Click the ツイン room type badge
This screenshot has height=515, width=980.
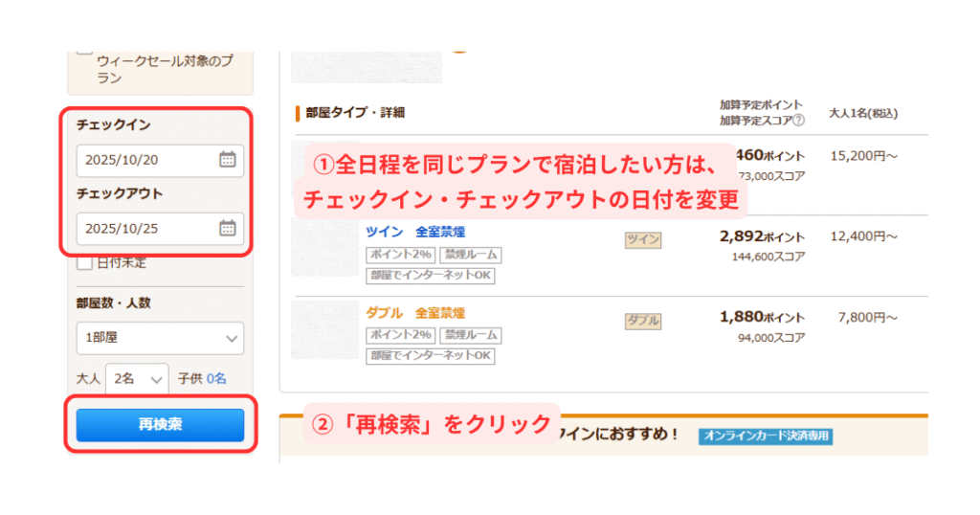point(643,240)
